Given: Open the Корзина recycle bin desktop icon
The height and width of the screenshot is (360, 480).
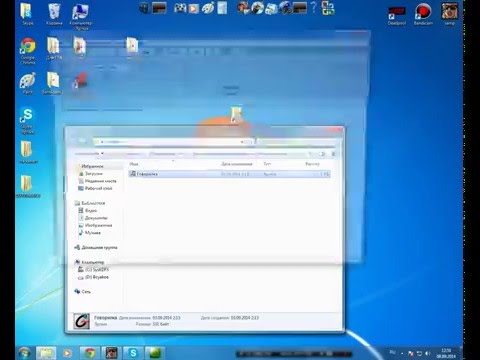Looking at the screenshot, I should pos(54,13).
